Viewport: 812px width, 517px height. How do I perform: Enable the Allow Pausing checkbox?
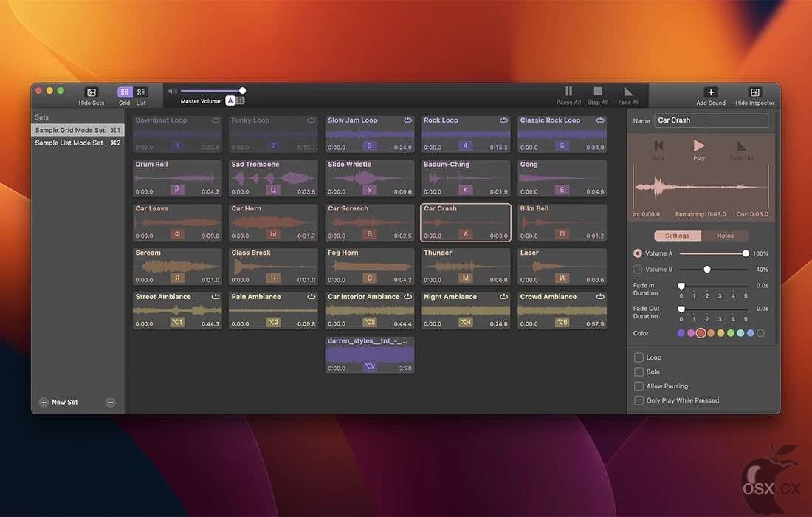coord(639,386)
